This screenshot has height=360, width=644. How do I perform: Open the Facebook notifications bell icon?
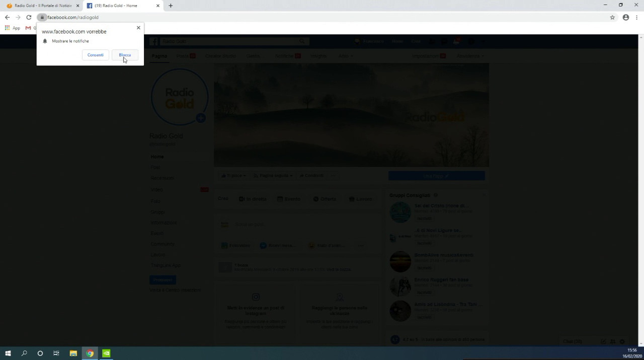457,41
